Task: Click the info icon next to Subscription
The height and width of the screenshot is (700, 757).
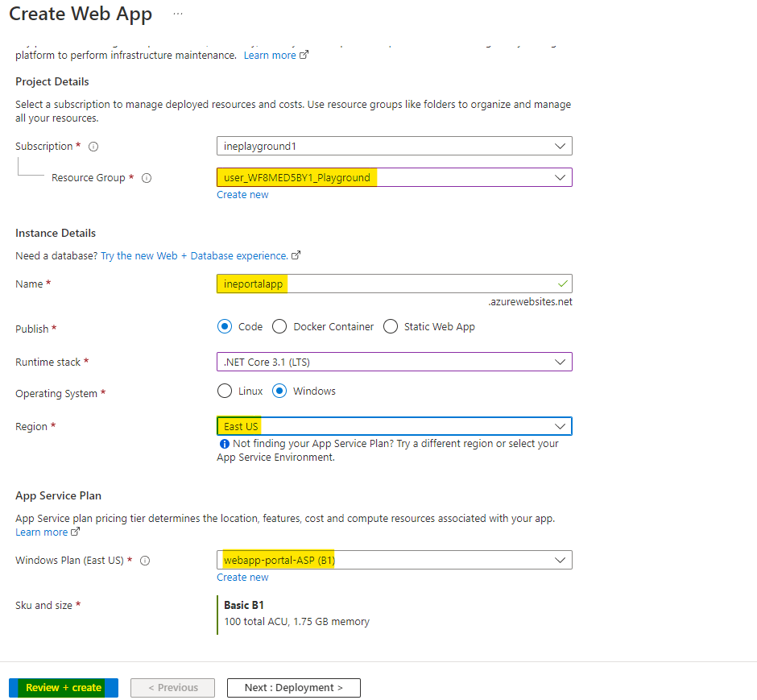Action: coord(93,147)
